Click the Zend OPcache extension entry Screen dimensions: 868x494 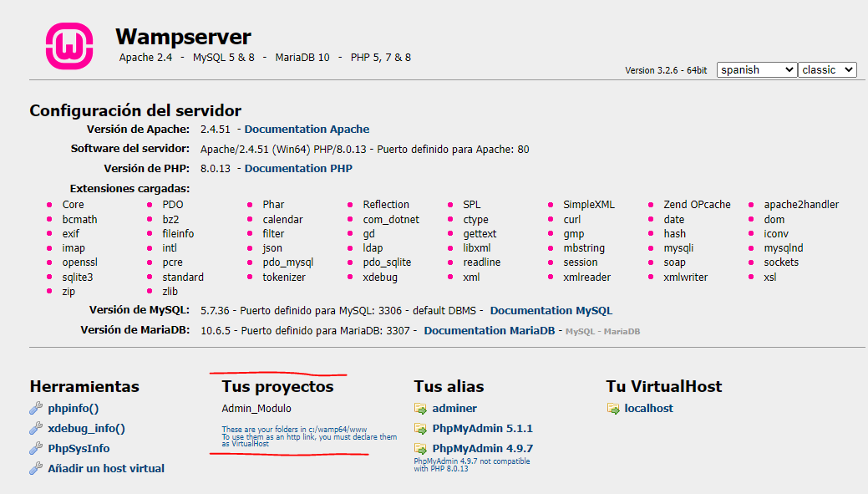coord(697,204)
